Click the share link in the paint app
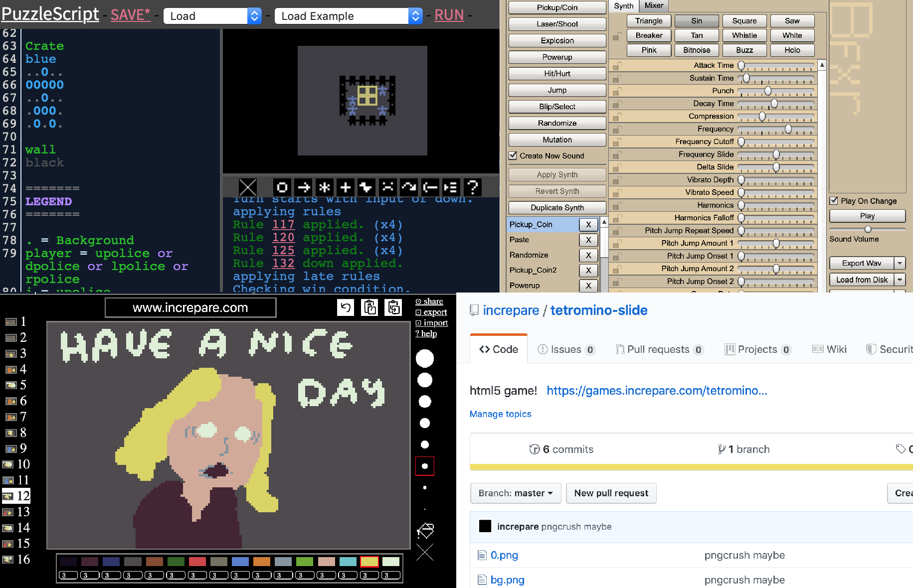 [429, 301]
